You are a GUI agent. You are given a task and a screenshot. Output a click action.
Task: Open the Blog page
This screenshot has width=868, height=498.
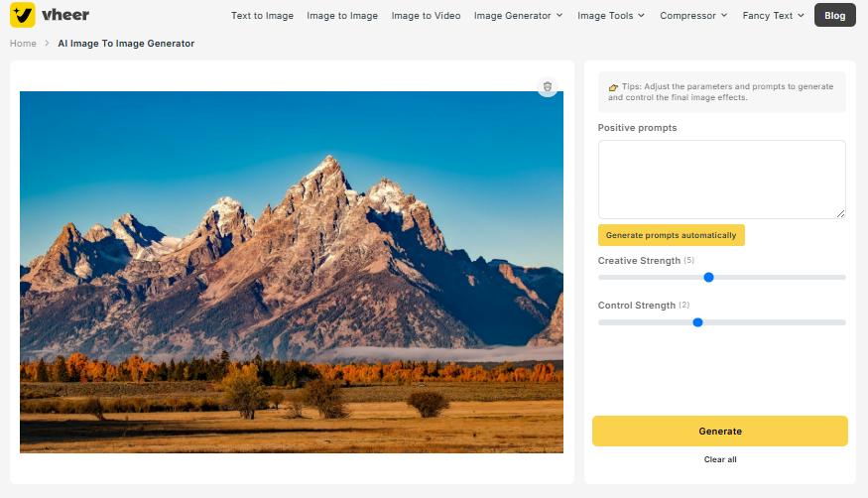click(x=835, y=16)
